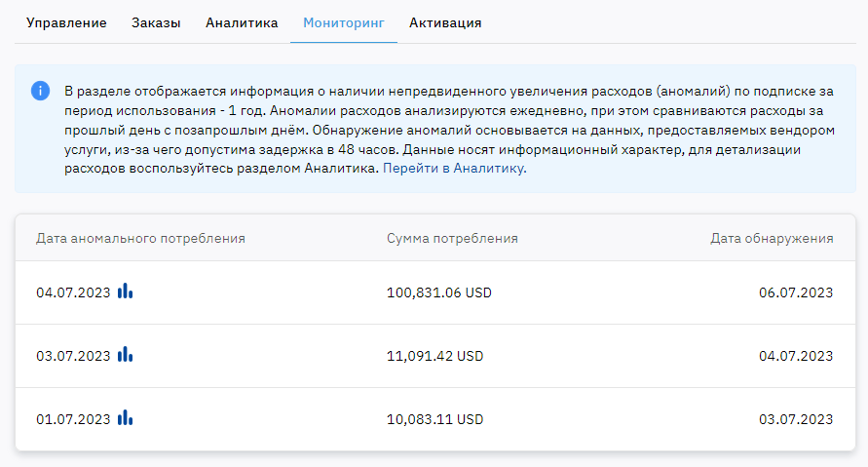This screenshot has height=467, width=868.
Task: Select the 01.07.2023 anomaly date cell
Action: (74, 419)
